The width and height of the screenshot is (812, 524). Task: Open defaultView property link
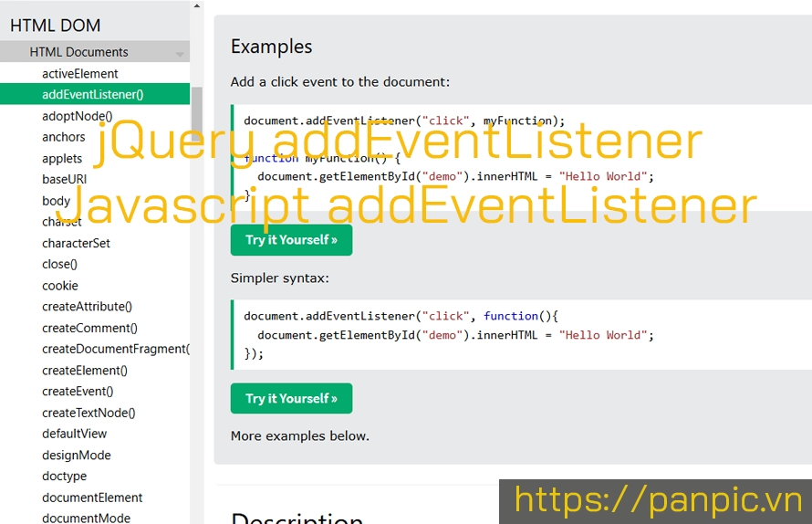point(74,434)
